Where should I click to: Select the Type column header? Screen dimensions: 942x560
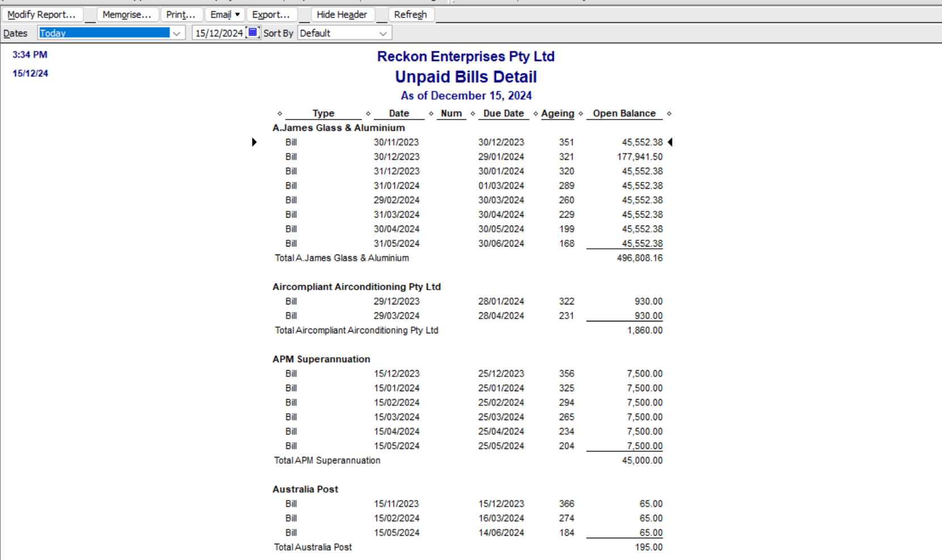pyautogui.click(x=324, y=113)
